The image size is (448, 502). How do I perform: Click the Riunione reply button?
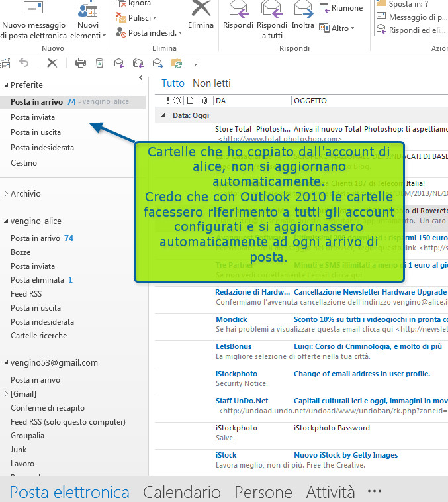pyautogui.click(x=341, y=8)
